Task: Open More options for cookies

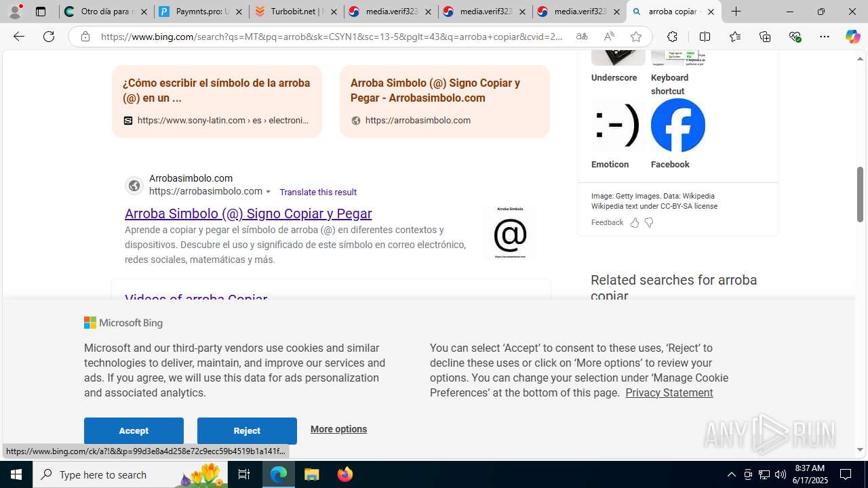Action: [x=338, y=429]
